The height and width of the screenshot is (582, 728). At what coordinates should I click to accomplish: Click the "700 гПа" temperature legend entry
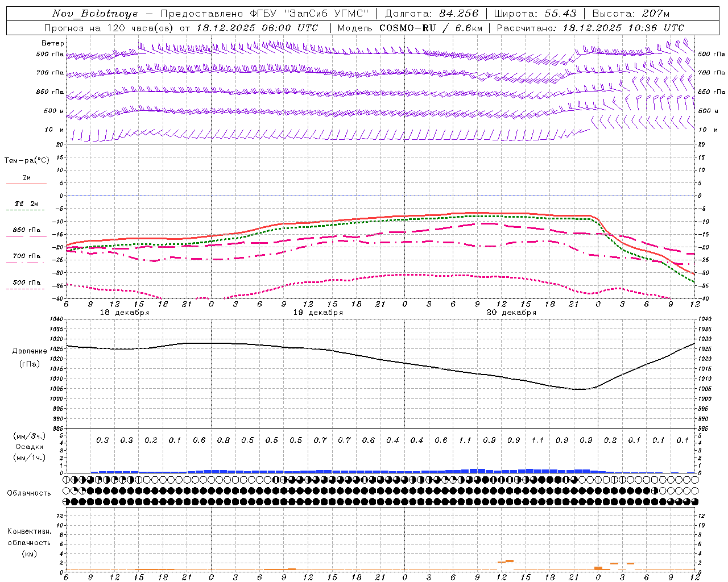tap(27, 256)
